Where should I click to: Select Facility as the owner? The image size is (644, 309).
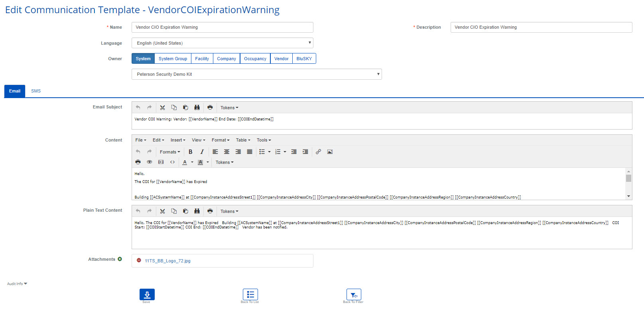pyautogui.click(x=202, y=59)
